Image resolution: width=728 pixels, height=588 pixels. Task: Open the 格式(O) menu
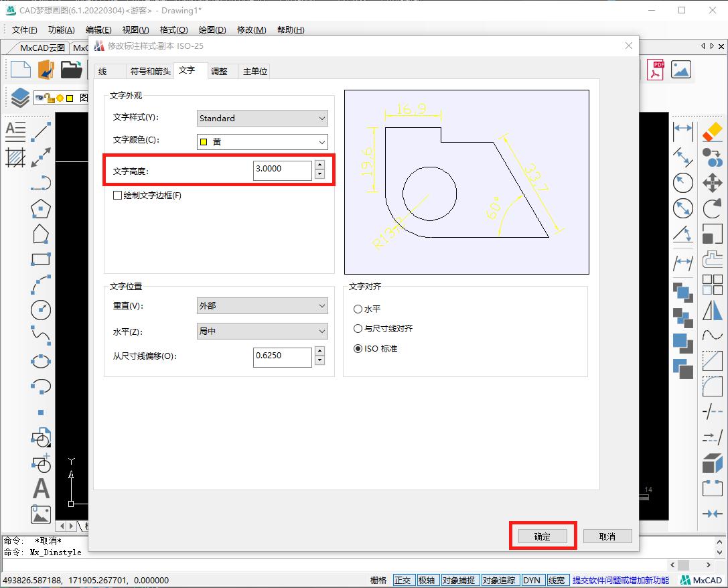click(172, 29)
